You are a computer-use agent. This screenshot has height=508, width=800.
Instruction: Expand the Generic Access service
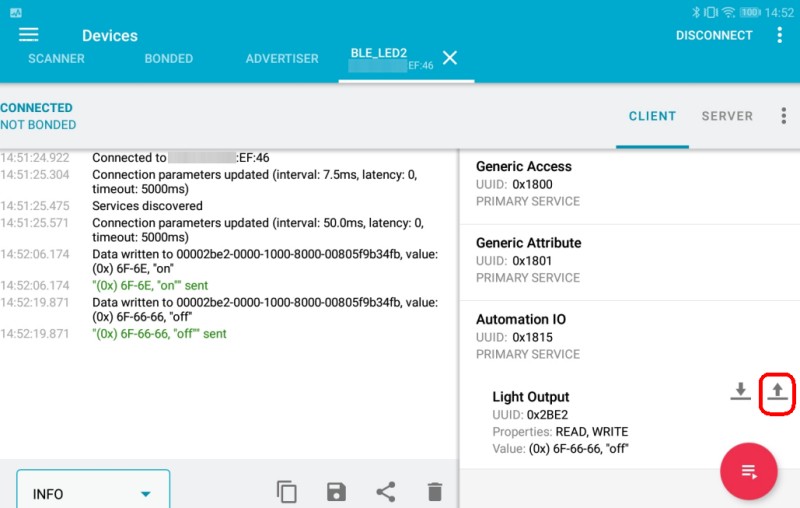click(x=630, y=184)
